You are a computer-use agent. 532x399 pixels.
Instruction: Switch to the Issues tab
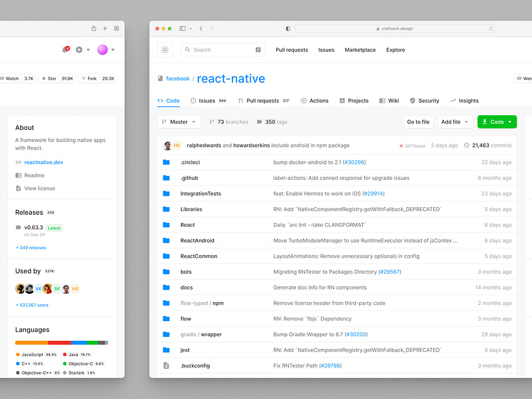207,100
